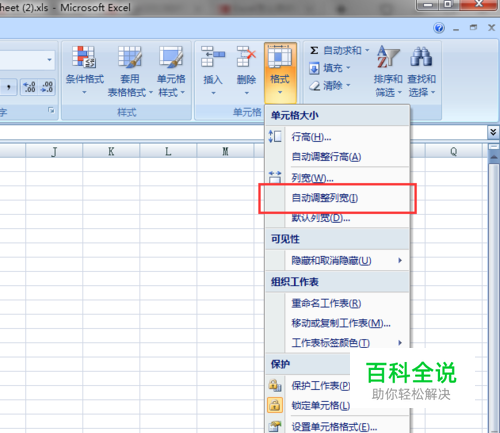
Task: Click the row height icon beside 行高(H)
Action: point(275,136)
